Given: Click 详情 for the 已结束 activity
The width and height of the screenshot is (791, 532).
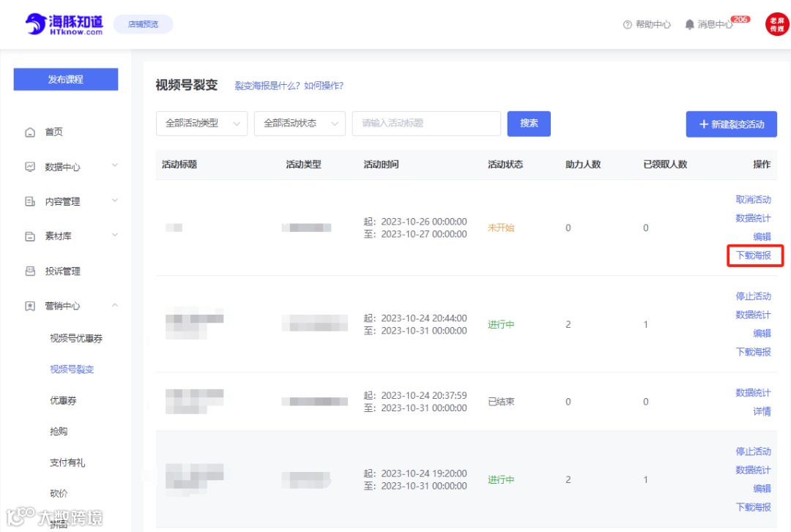Looking at the screenshot, I should 762,411.
